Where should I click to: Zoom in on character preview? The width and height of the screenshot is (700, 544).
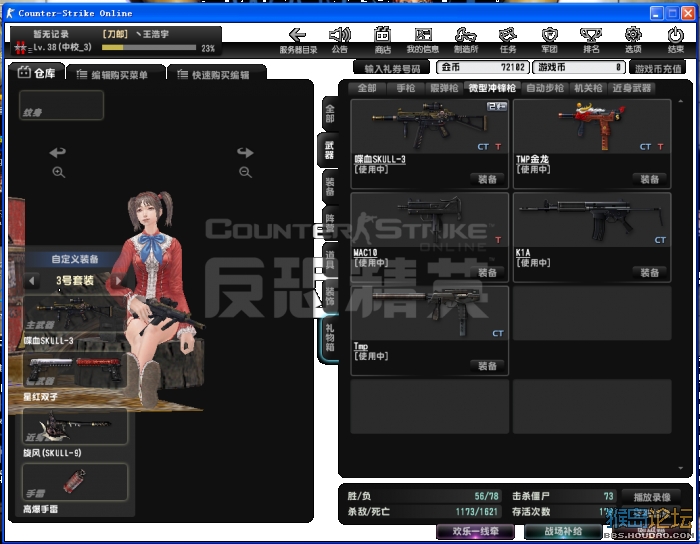[58, 172]
